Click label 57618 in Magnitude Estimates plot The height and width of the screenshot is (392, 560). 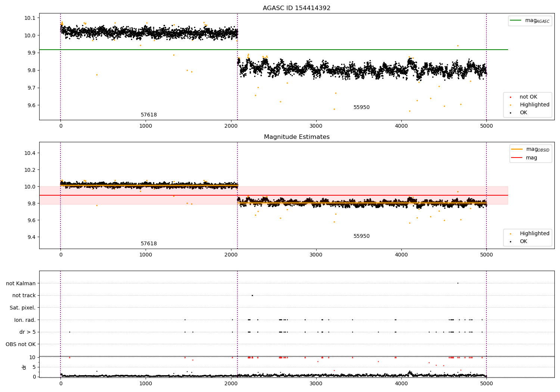pos(149,244)
